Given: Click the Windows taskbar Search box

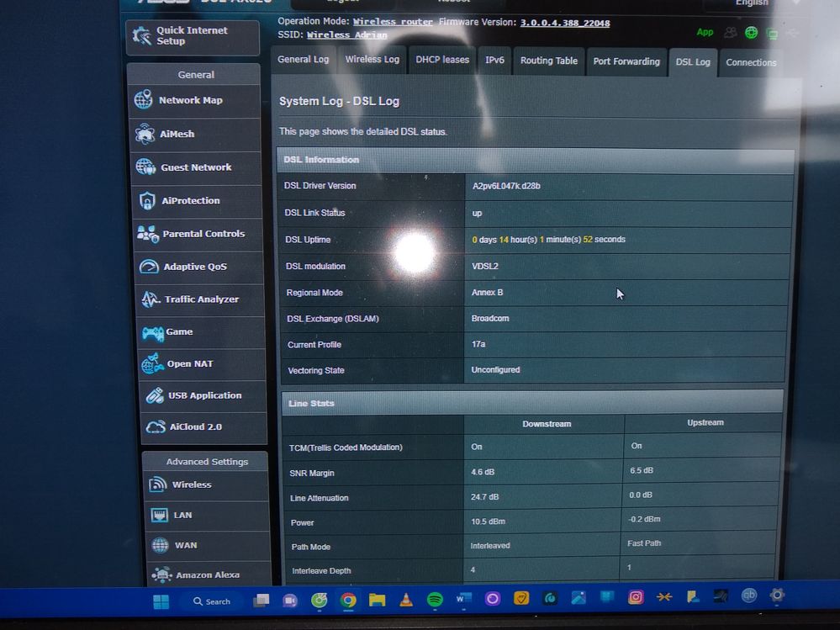Looking at the screenshot, I should click(212, 601).
